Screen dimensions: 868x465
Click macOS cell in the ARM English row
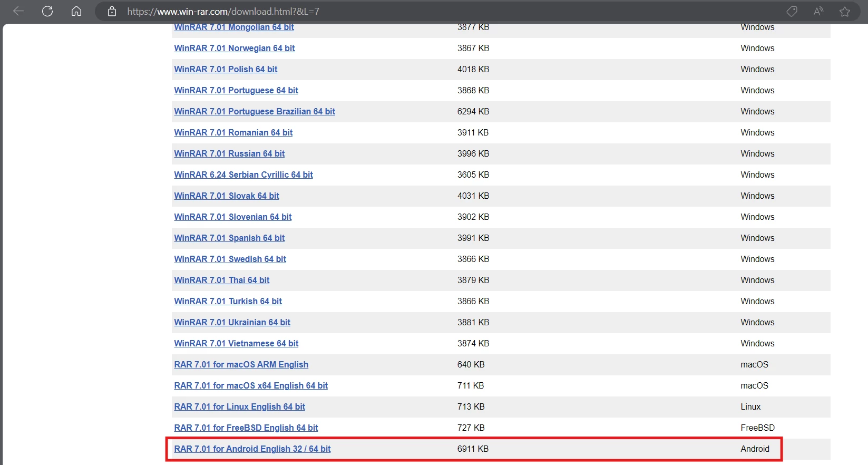754,364
